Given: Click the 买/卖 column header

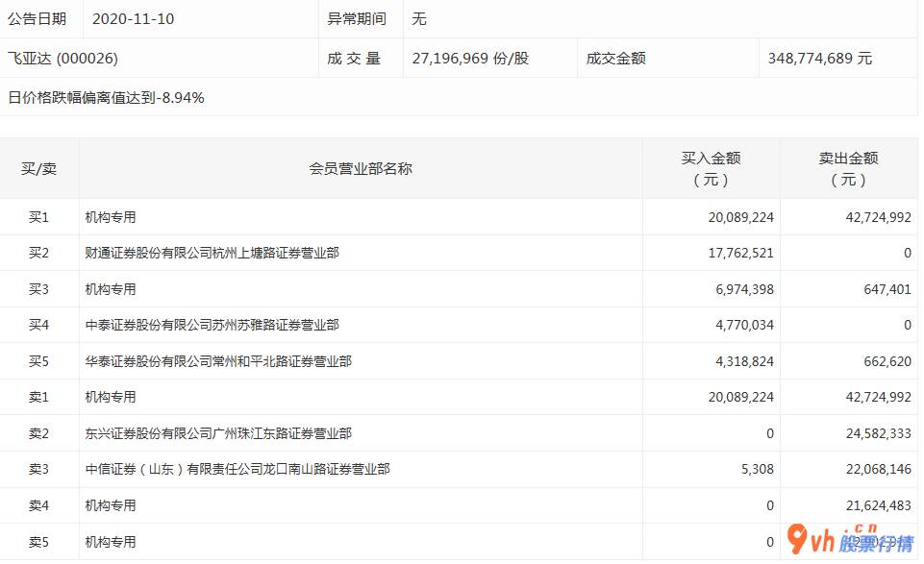Looking at the screenshot, I should tap(39, 169).
